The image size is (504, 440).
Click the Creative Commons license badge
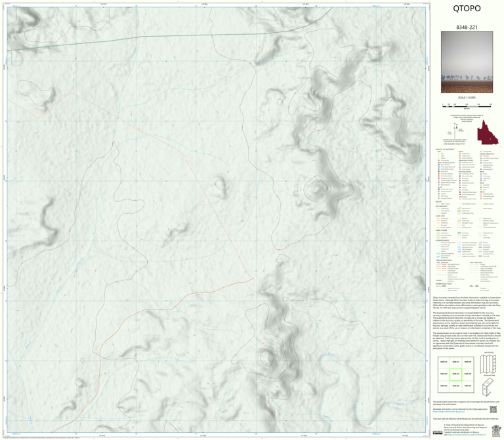[438, 433]
